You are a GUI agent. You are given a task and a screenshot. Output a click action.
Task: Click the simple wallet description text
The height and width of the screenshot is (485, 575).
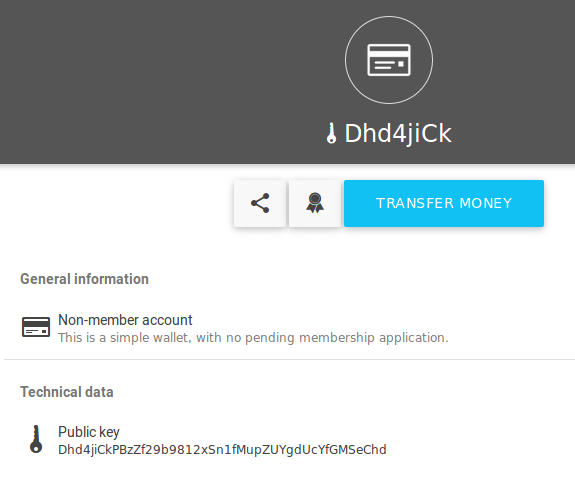click(253, 338)
